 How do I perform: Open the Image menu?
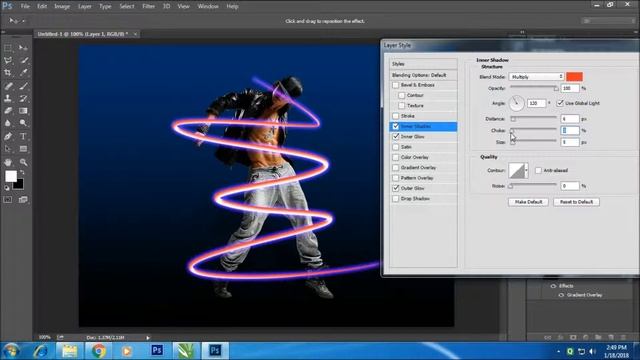point(62,6)
